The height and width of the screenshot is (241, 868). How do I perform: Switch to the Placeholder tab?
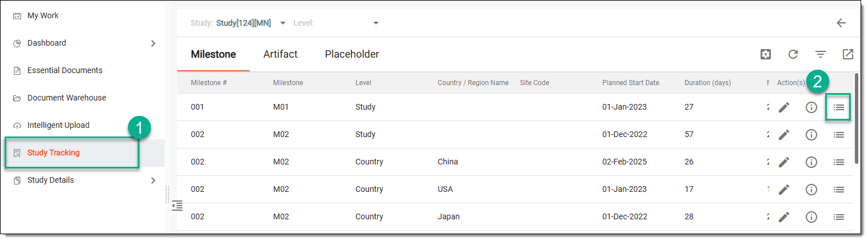[352, 55]
